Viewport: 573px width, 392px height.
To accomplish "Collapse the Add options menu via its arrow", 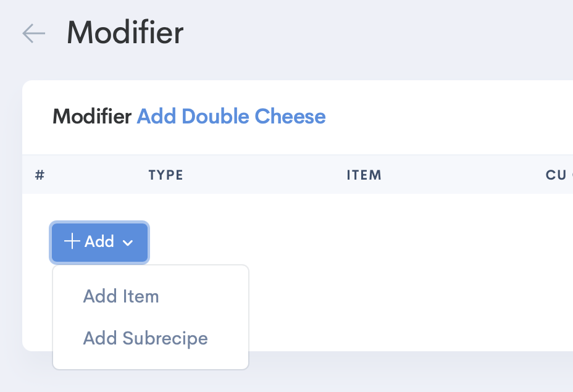I will (x=128, y=243).
